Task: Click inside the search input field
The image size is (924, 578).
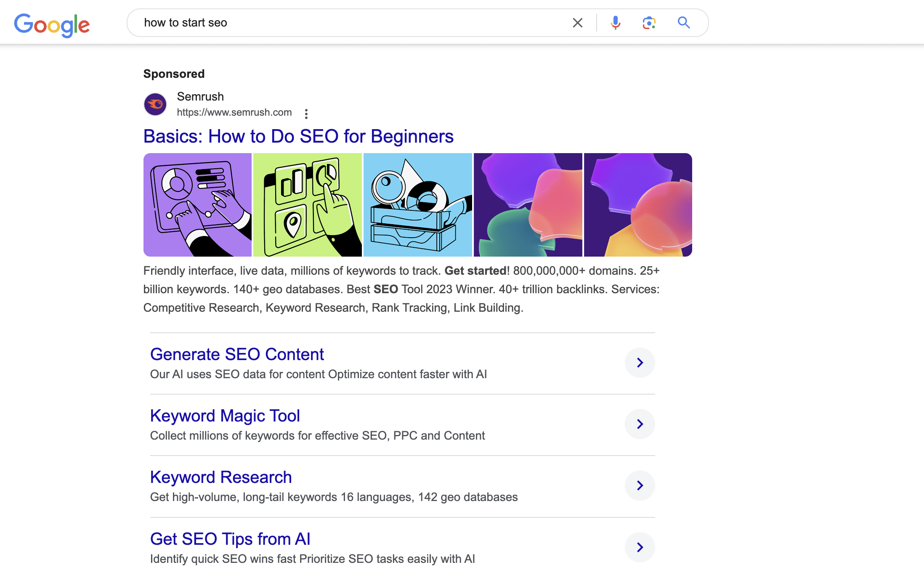Action: [x=337, y=23]
